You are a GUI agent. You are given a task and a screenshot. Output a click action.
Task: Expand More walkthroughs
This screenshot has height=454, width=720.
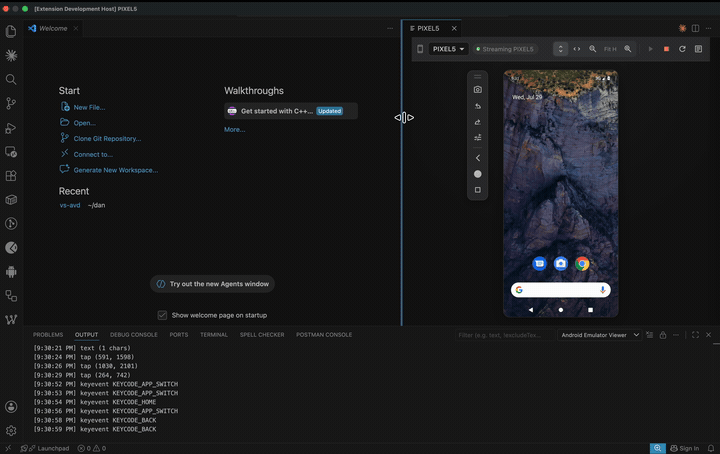coord(234,129)
